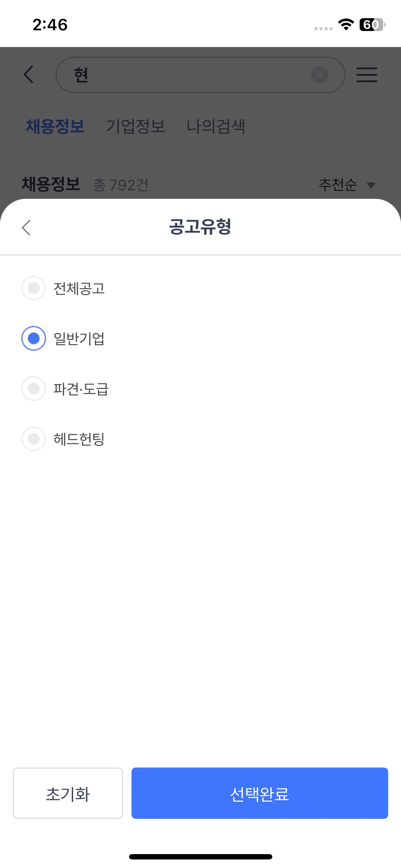Choose the 헤드헌팅 radio option
Image resolution: width=401 pixels, height=868 pixels.
tap(34, 439)
